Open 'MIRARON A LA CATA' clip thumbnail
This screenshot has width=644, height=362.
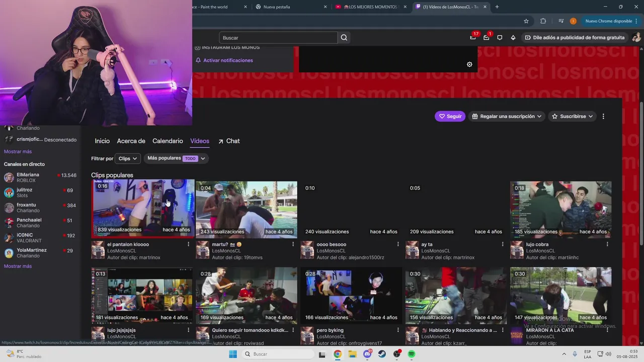pyautogui.click(x=561, y=295)
